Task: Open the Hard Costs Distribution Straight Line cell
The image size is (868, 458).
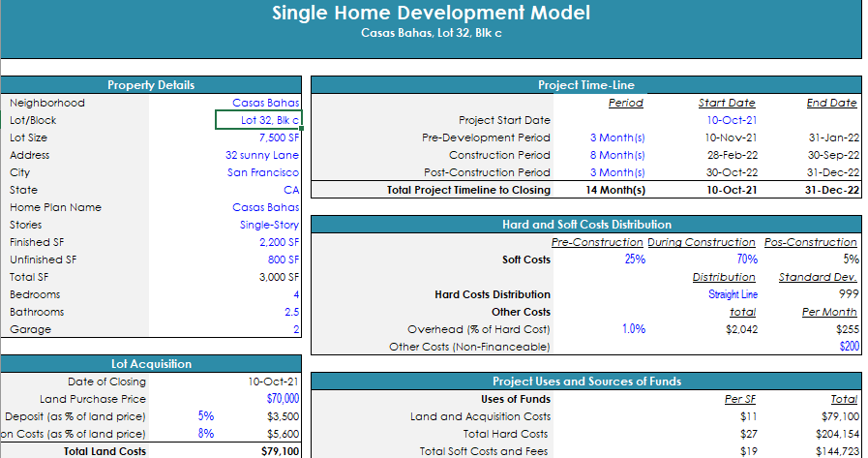Action: pyautogui.click(x=733, y=294)
